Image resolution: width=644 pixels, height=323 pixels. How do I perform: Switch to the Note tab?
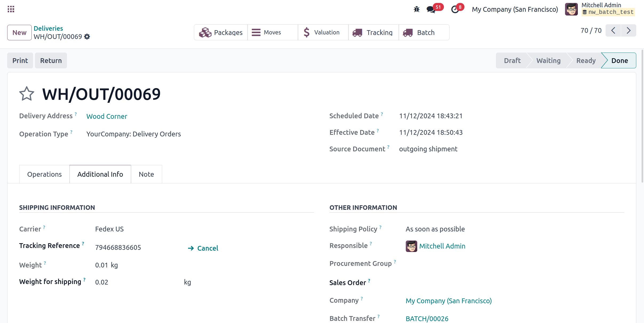pos(146,174)
